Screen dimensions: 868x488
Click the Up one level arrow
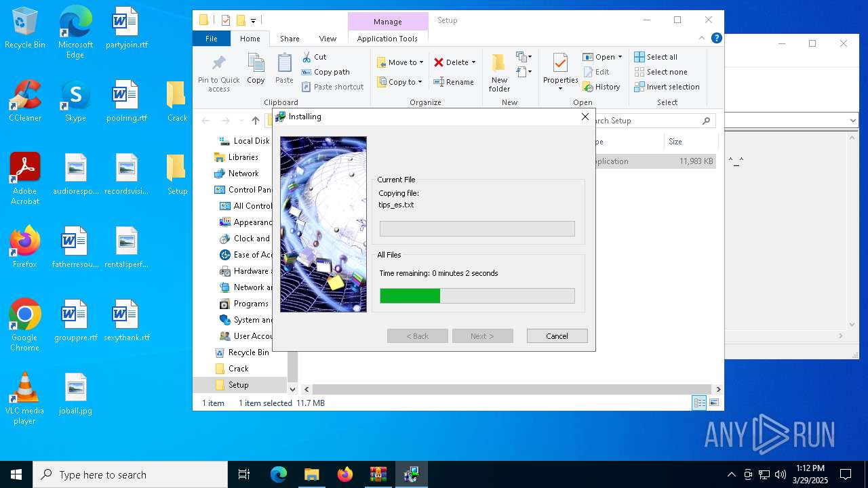(x=255, y=121)
